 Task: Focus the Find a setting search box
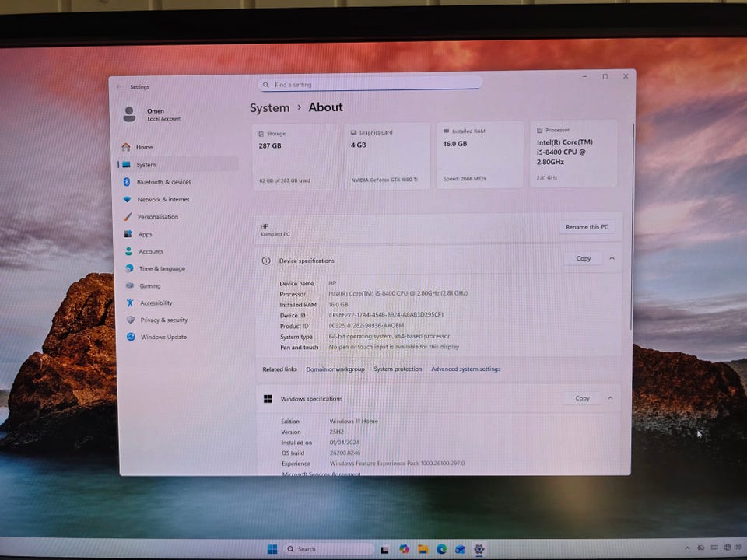pos(370,84)
